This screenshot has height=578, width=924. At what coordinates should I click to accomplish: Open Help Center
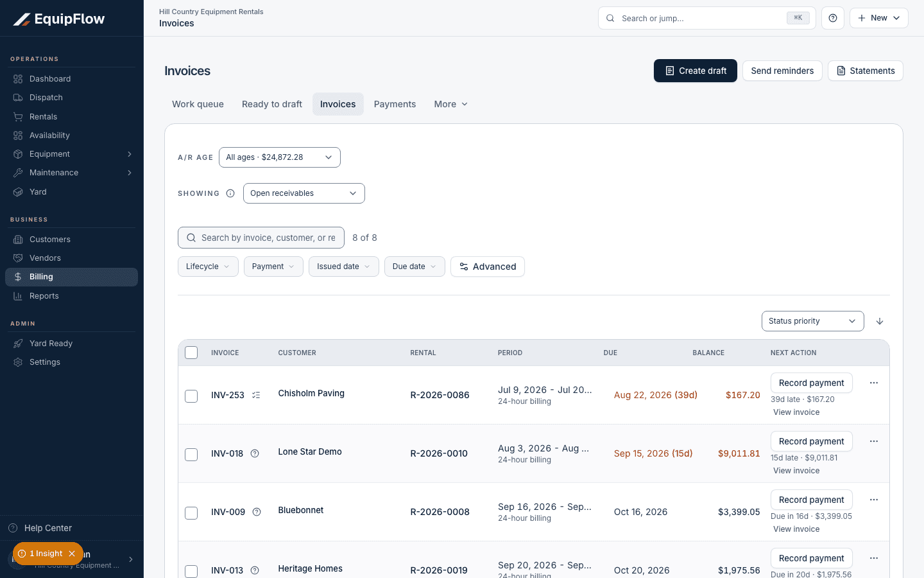click(x=71, y=528)
